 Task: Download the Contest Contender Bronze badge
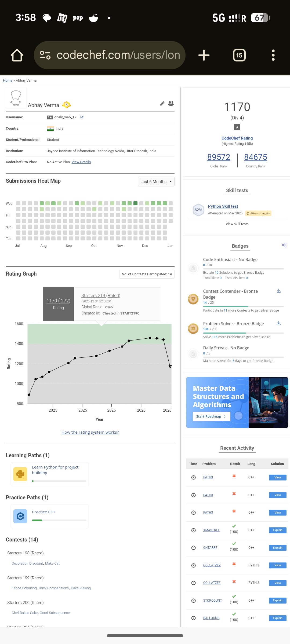pyautogui.click(x=279, y=291)
